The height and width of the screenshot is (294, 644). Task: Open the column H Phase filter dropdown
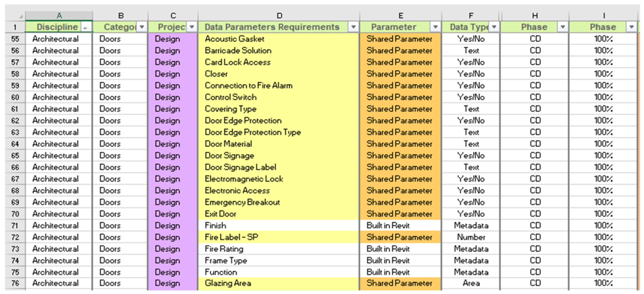pyautogui.click(x=562, y=27)
